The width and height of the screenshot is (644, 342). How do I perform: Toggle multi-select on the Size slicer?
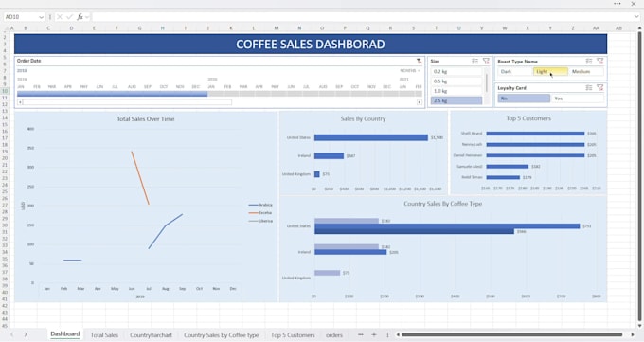point(474,61)
